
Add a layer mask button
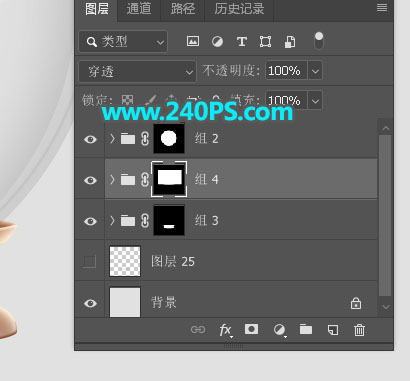click(251, 329)
